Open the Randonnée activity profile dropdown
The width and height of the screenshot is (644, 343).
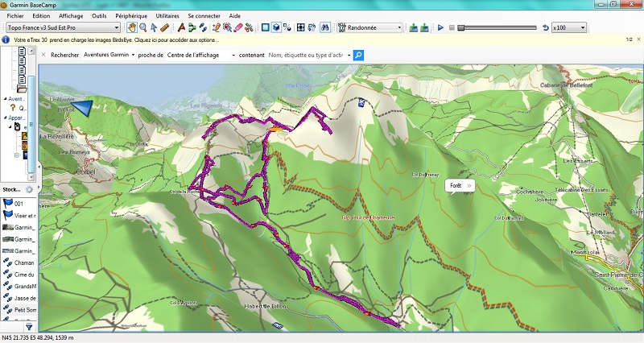tap(369, 27)
